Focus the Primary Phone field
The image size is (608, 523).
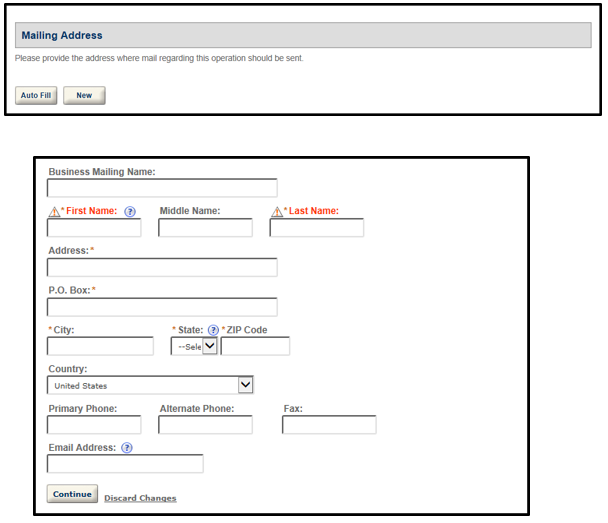94,425
